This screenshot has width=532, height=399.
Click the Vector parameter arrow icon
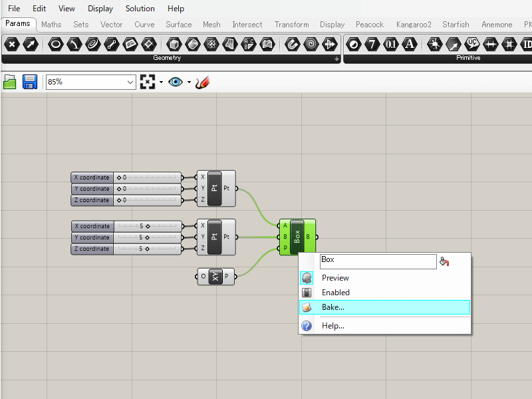click(30, 45)
